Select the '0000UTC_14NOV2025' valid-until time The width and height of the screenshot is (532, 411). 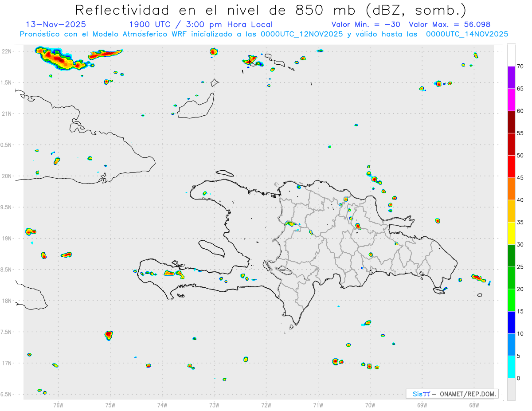point(467,34)
